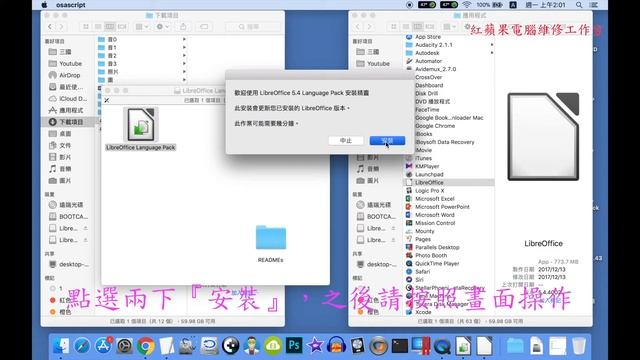
Task: Switch 下載項目 window to list view
Action: tap(98, 27)
